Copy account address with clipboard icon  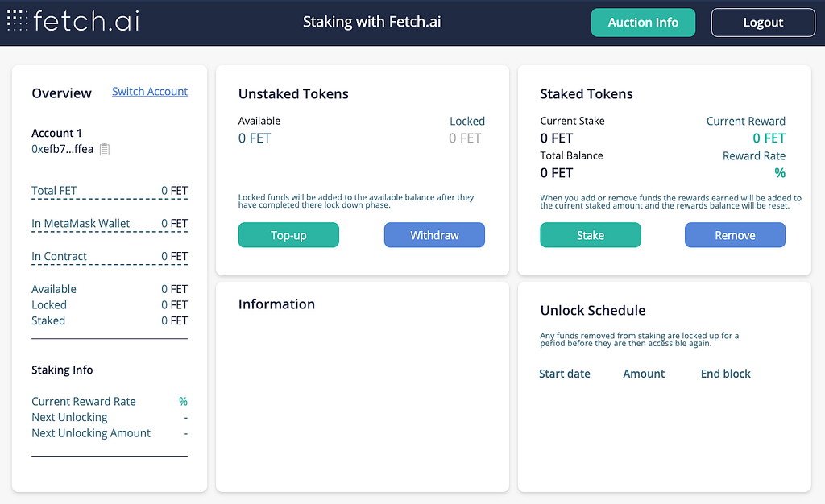(105, 149)
